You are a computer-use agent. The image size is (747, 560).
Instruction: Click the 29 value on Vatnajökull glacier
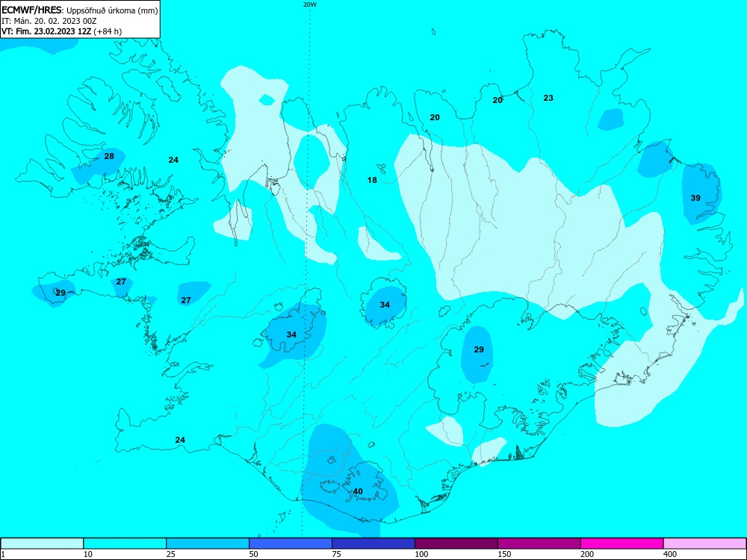[x=479, y=349]
